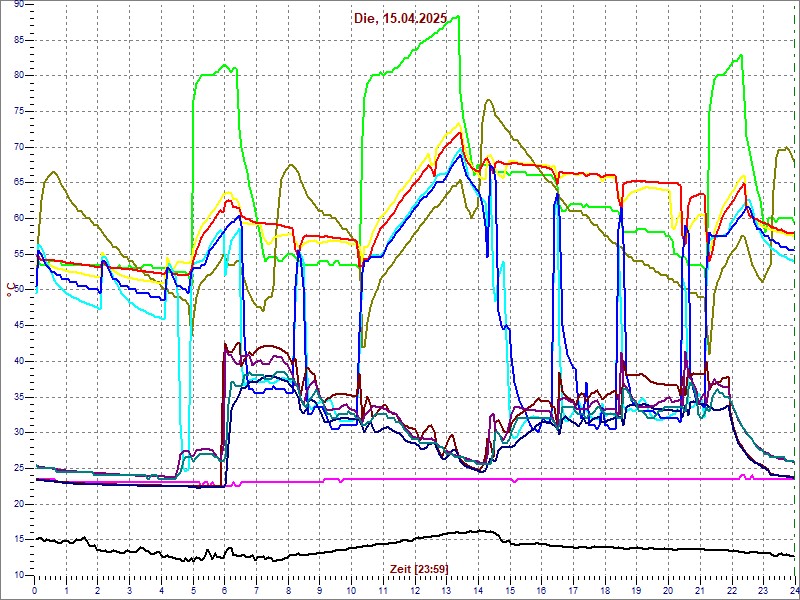Select hour 11 on the time axis
800x600 pixels.
tap(383, 590)
